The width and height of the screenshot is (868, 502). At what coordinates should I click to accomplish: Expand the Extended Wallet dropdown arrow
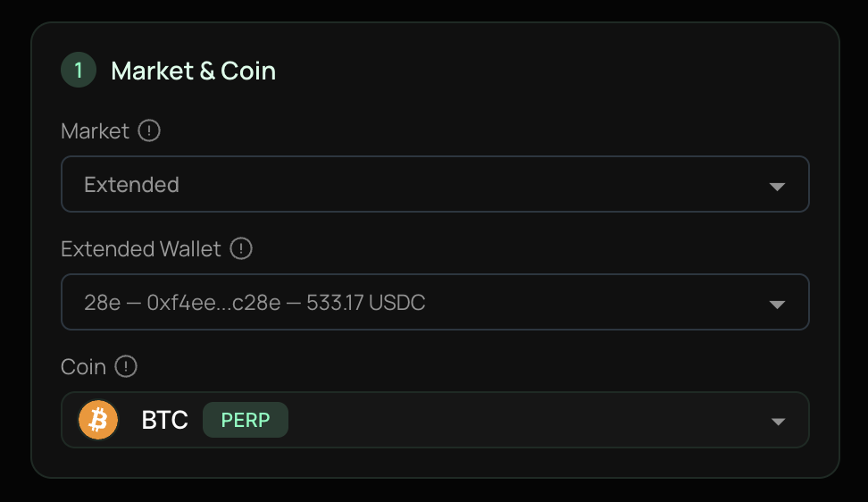coord(777,304)
